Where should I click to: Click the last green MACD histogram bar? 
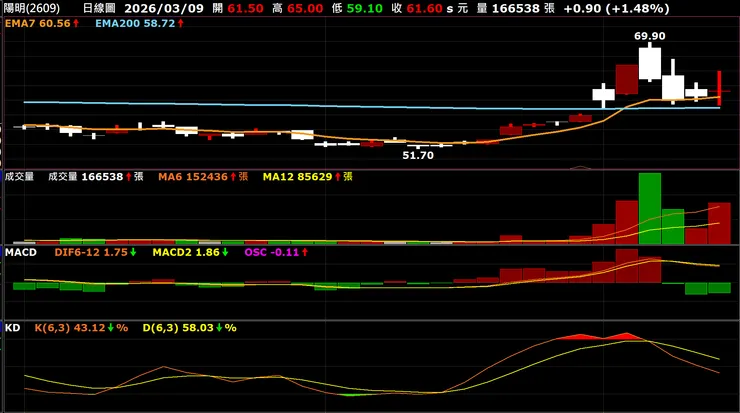(x=719, y=287)
